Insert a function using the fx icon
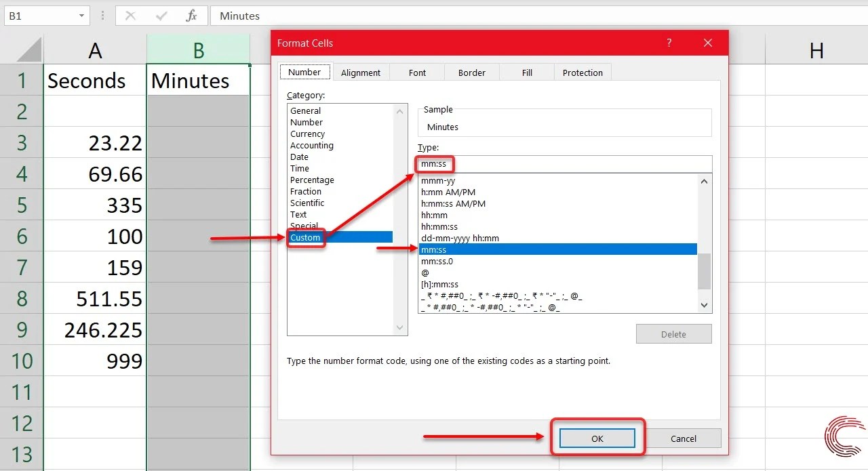The width and height of the screenshot is (868, 471). pos(192,15)
